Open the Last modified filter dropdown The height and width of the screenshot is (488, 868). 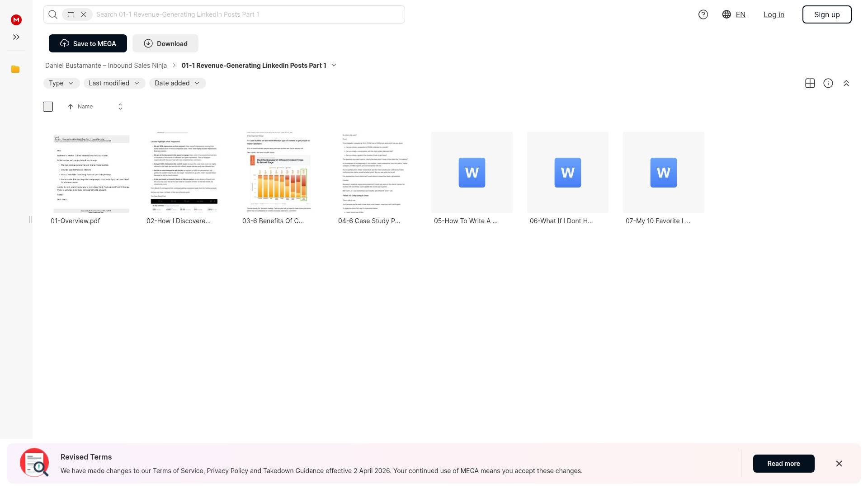coord(114,83)
